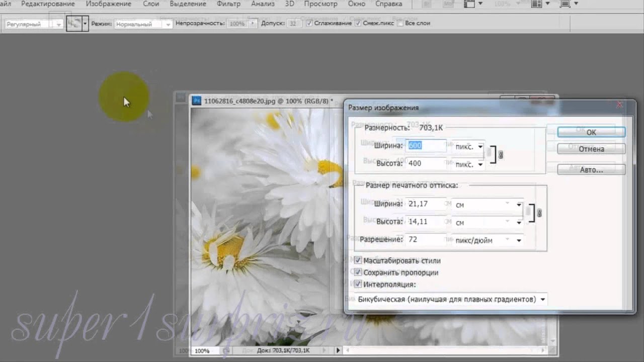The image size is (644, 362).
Task: Click the Авто... button
Action: click(x=591, y=169)
